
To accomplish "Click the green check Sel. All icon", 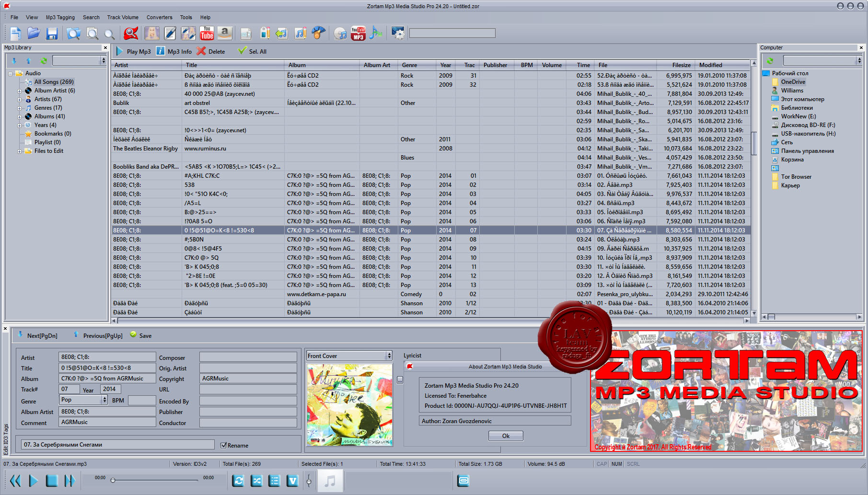I will (243, 51).
